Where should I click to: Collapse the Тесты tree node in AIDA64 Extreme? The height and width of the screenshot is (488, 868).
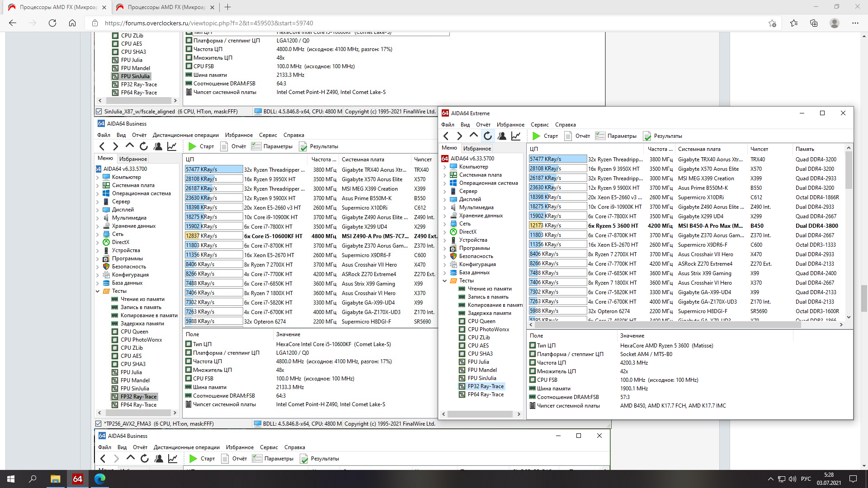click(444, 281)
